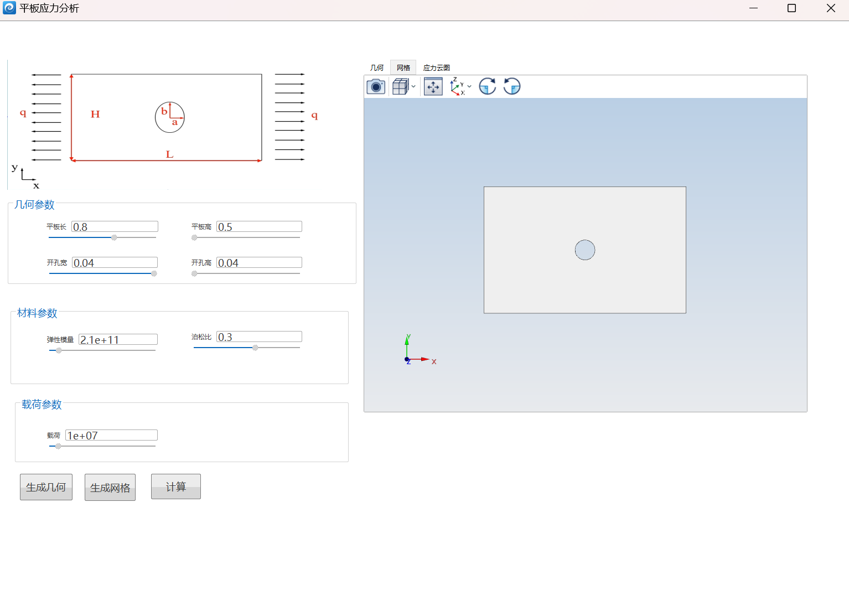The height and width of the screenshot is (616, 849).
Task: Close the 平板应力分析 window
Action: click(831, 8)
